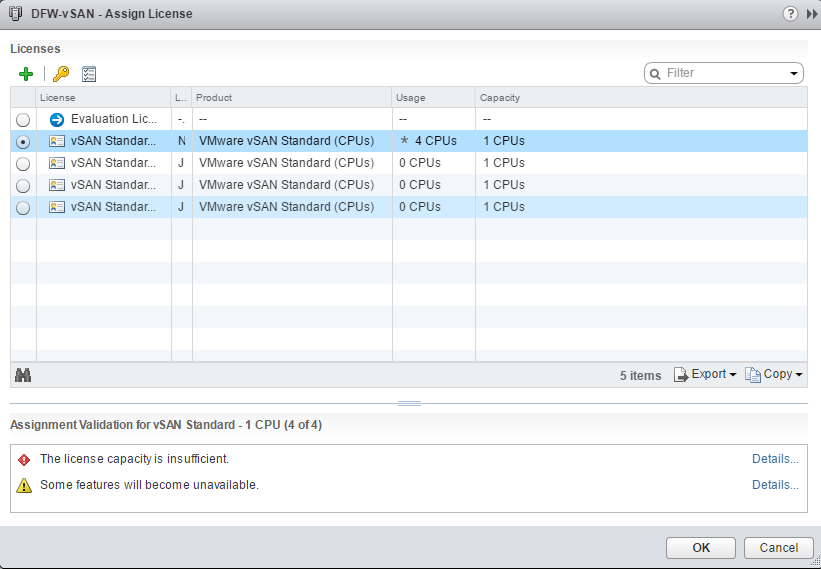Viewport: 821px width, 569px height.
Task: Click the abbreviated L... column header
Action: [182, 97]
